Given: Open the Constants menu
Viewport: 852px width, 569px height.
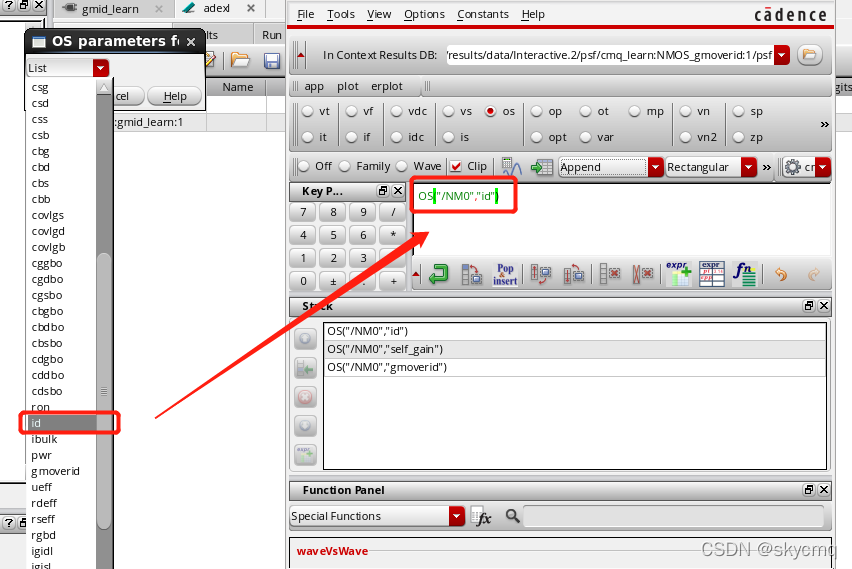Looking at the screenshot, I should (x=483, y=14).
